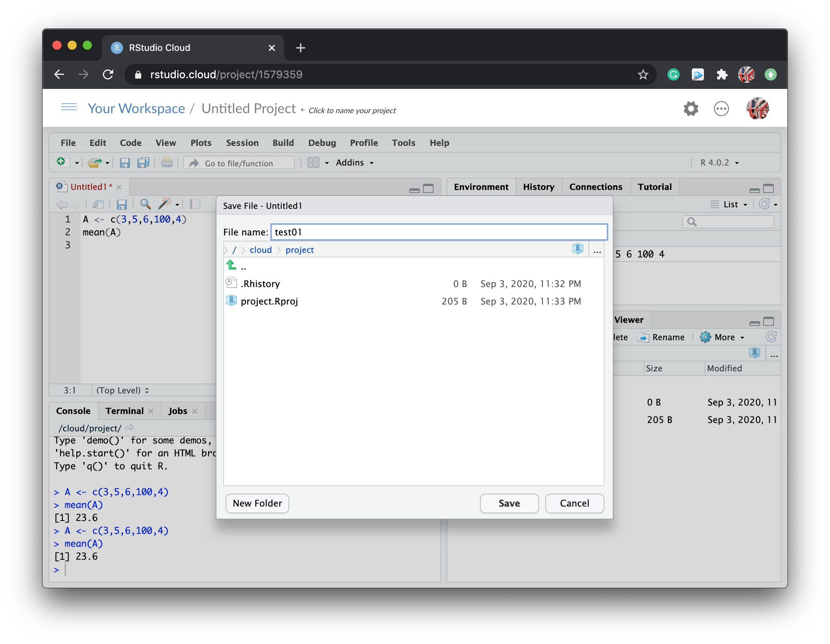The image size is (830, 644).
Task: Click the go up directory green arrow
Action: [231, 265]
